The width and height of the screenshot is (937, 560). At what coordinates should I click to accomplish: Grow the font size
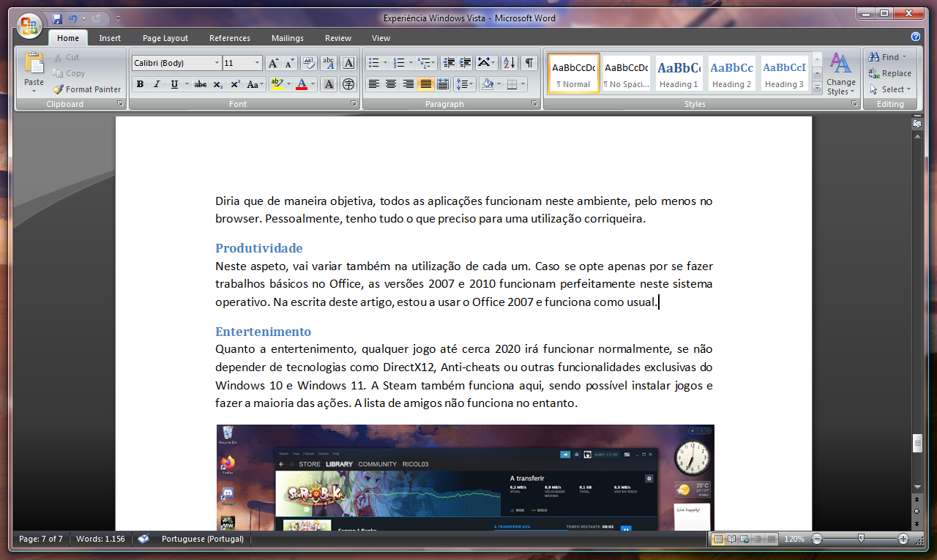click(273, 63)
